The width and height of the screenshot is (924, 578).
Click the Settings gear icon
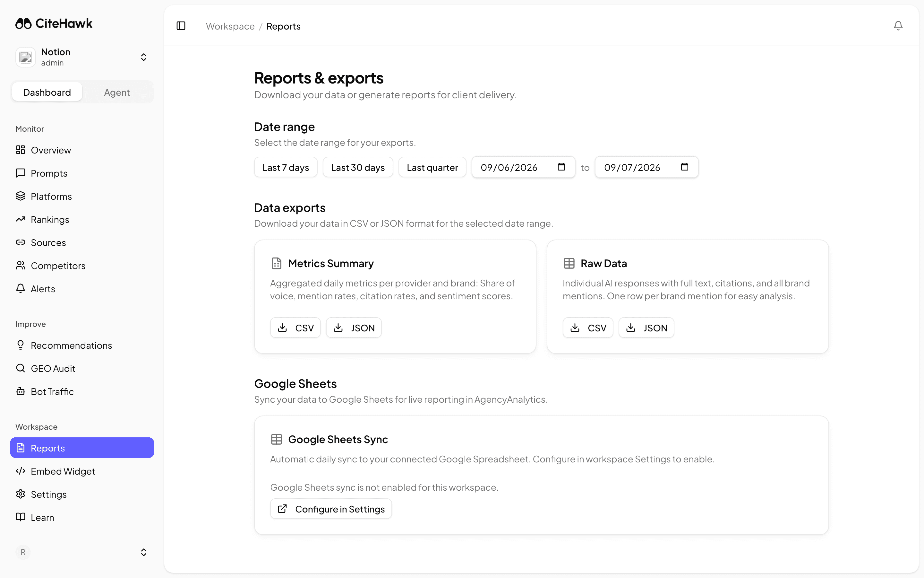click(21, 494)
